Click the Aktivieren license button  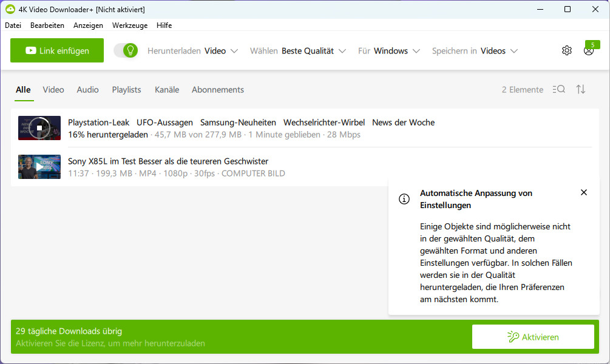pyautogui.click(x=533, y=337)
